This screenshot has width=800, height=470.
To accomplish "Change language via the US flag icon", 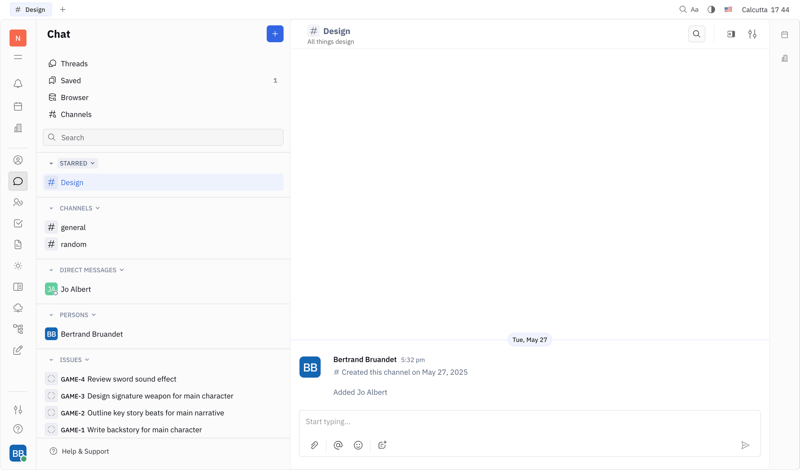I will click(728, 9).
